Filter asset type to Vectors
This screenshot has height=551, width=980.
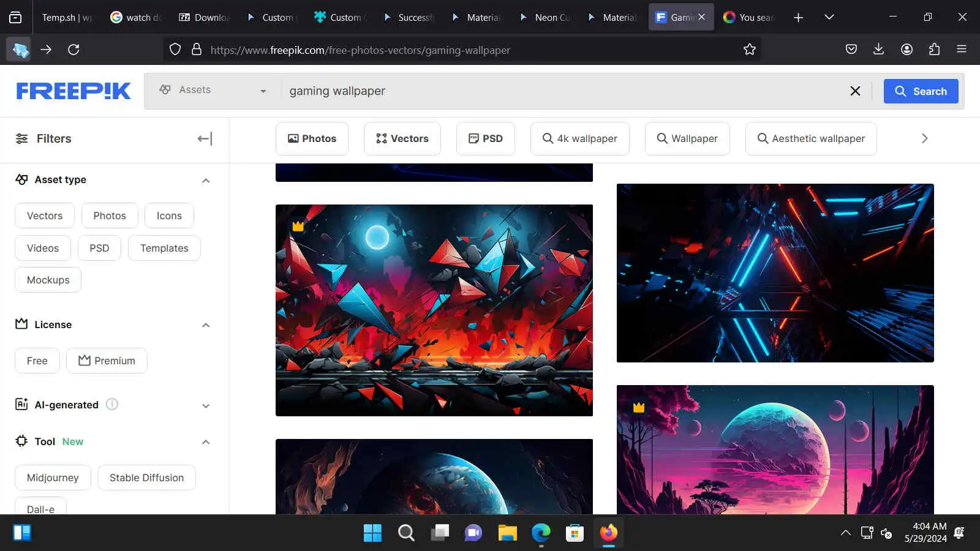pyautogui.click(x=45, y=216)
